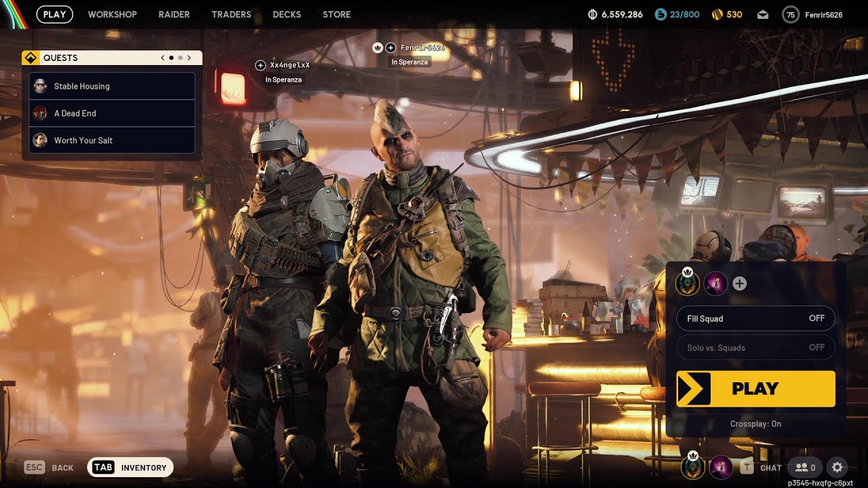Image resolution: width=868 pixels, height=488 pixels.
Task: Click the leader avatar in bottom bar
Action: [x=693, y=467]
